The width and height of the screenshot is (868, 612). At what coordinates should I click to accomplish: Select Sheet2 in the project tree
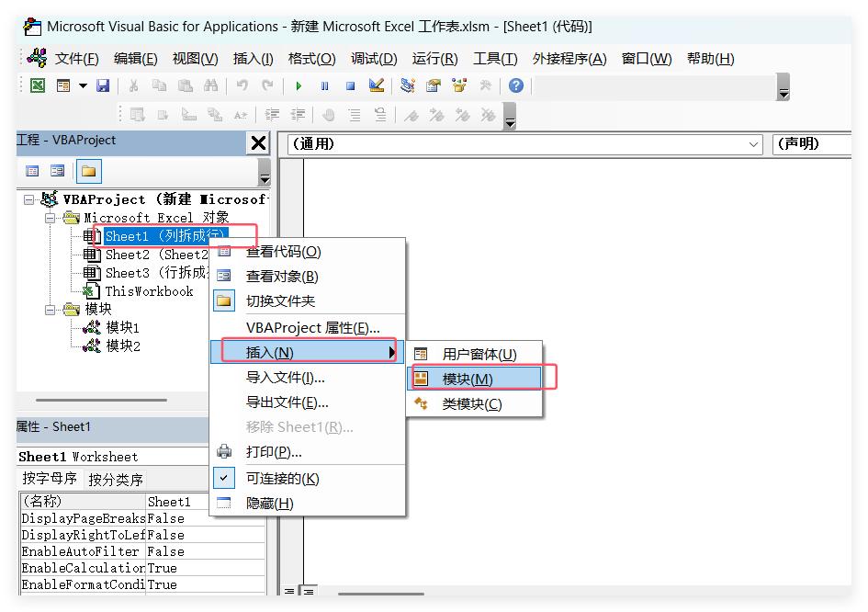[157, 255]
